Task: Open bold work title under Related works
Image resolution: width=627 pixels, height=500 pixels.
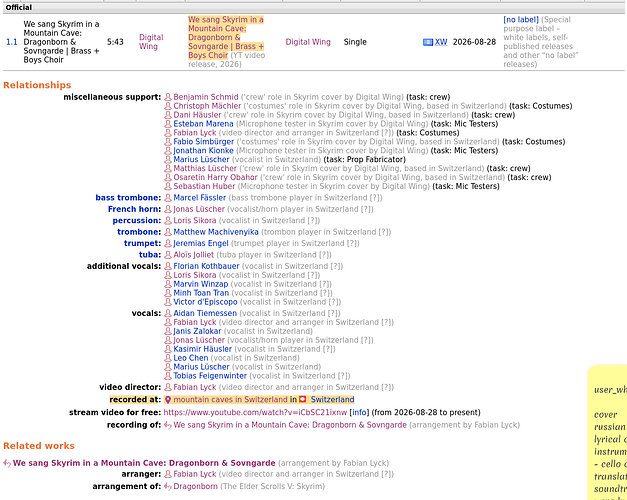Action: pyautogui.click(x=144, y=463)
